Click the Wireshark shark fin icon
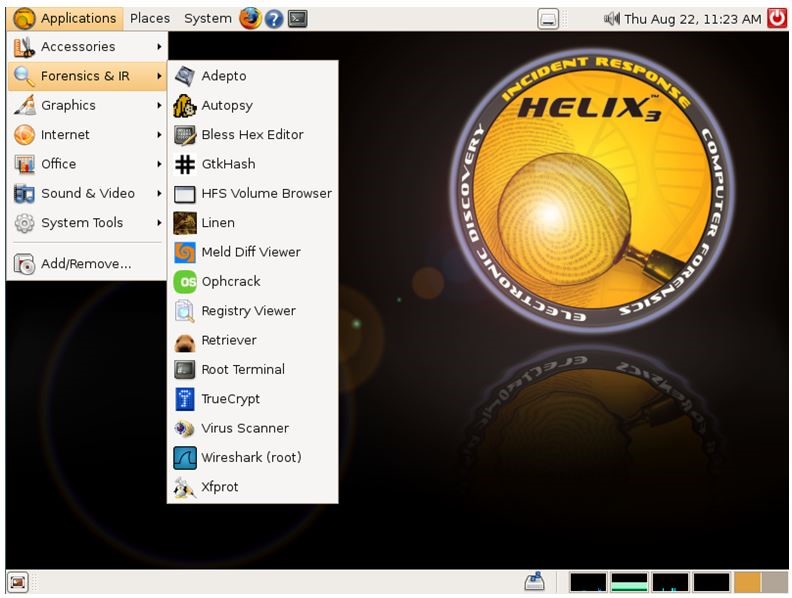 click(x=185, y=458)
